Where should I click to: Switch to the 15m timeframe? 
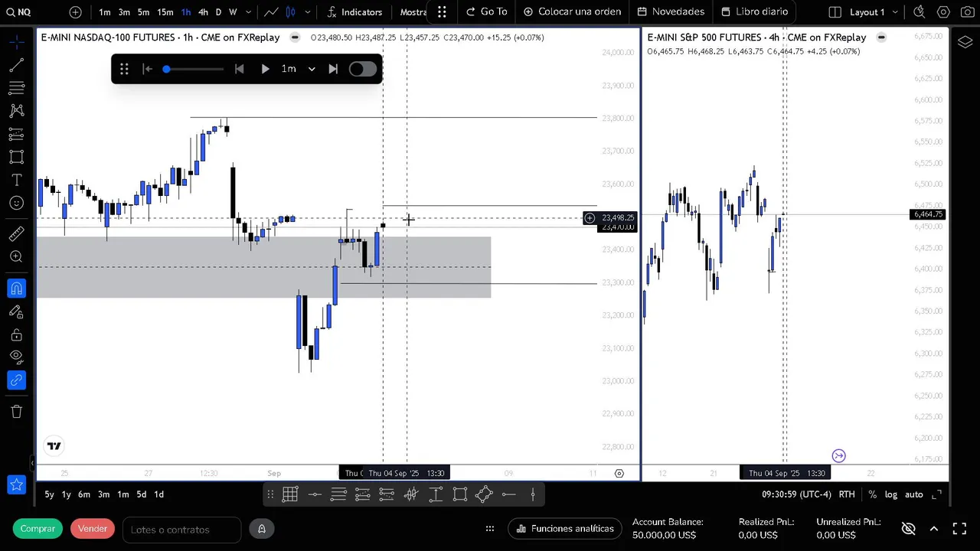click(x=165, y=11)
